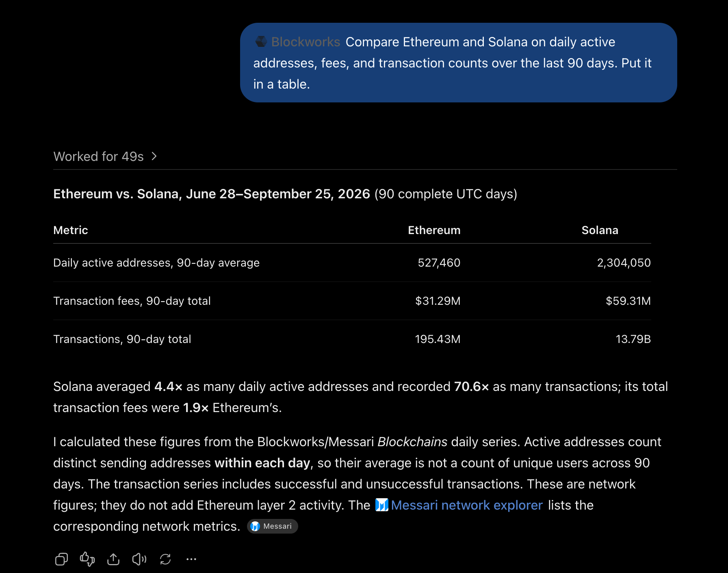This screenshot has height=573, width=728.
Task: Click the bold '1.9×' multiplier
Action: pos(196,408)
